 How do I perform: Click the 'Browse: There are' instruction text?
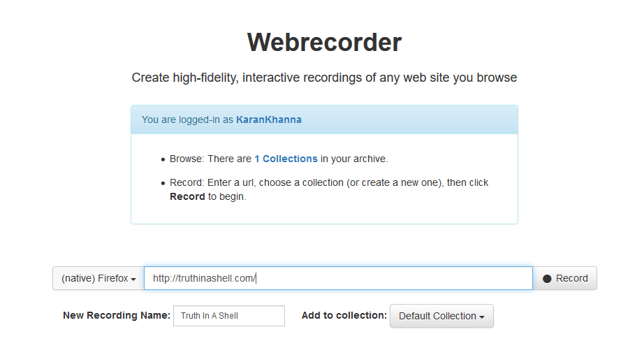pos(211,159)
